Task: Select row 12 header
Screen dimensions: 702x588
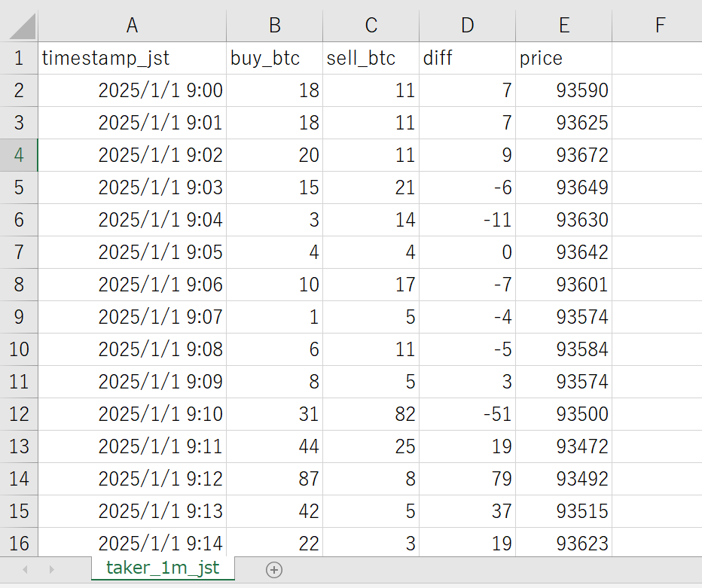Action: click(19, 414)
